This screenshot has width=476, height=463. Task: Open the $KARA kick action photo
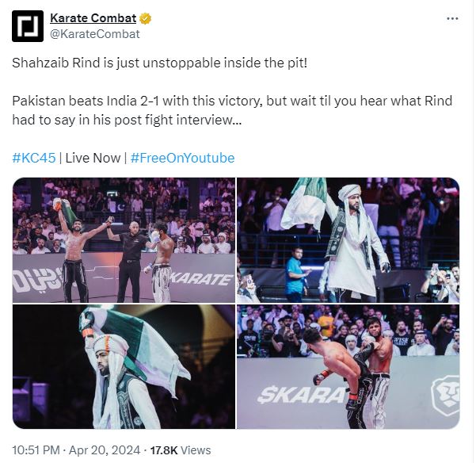348,367
